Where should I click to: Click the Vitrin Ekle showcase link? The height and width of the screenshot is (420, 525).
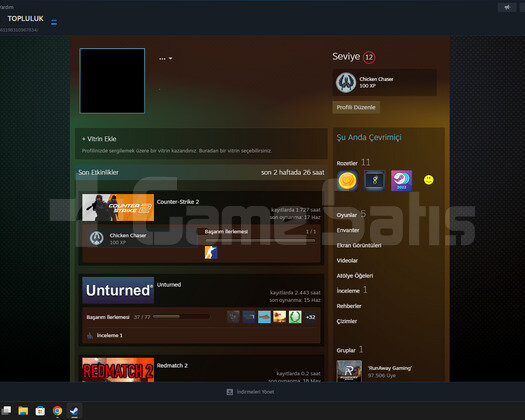(99, 139)
